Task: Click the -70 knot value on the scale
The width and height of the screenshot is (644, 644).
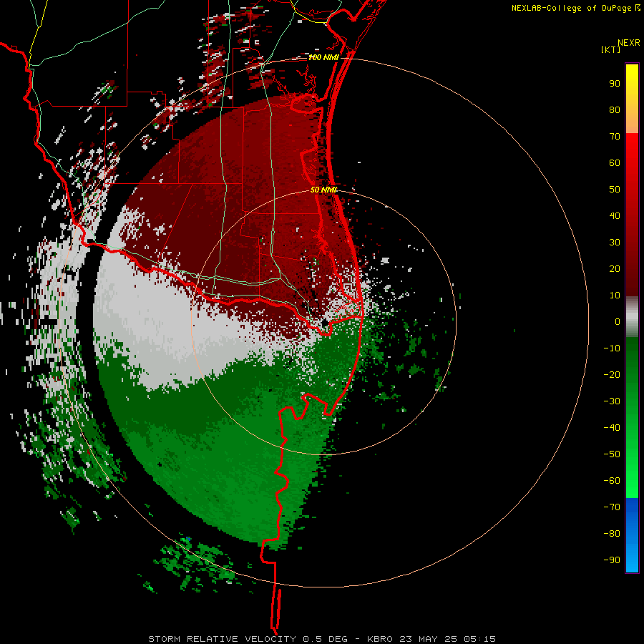Action: 612,507
